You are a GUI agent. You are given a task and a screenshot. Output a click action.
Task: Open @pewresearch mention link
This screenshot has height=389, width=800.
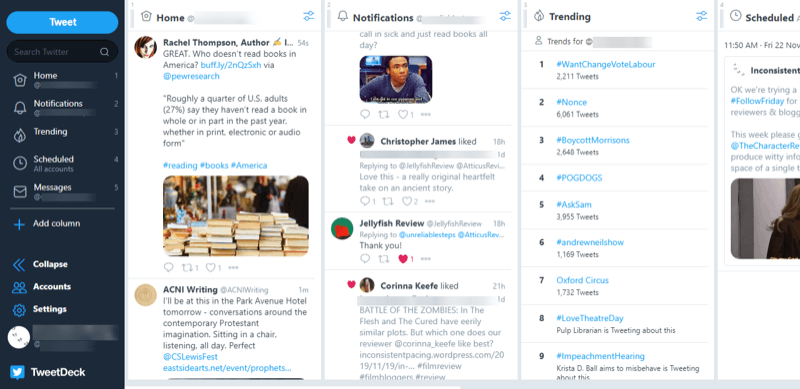point(191,76)
